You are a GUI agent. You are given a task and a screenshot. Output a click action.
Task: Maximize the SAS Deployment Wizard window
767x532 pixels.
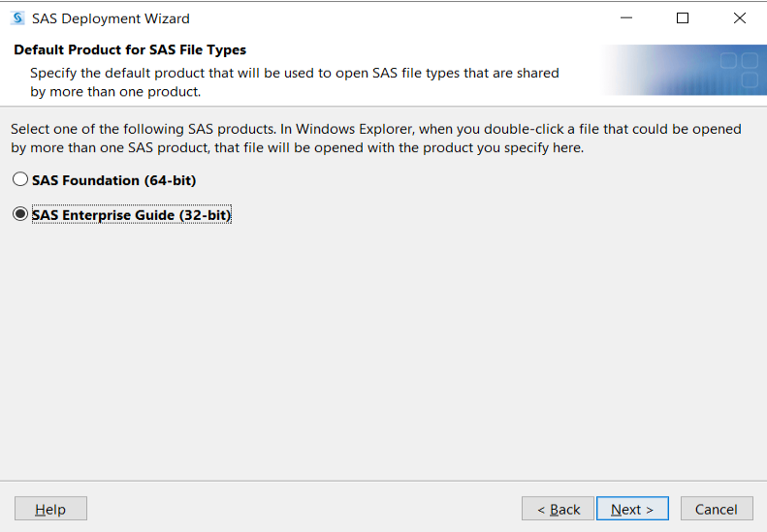tap(683, 18)
